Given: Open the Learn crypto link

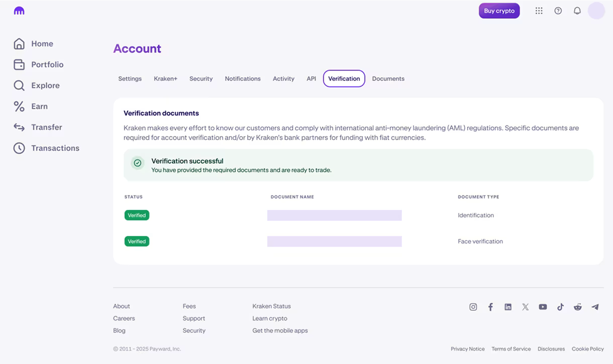Looking at the screenshot, I should point(270,318).
